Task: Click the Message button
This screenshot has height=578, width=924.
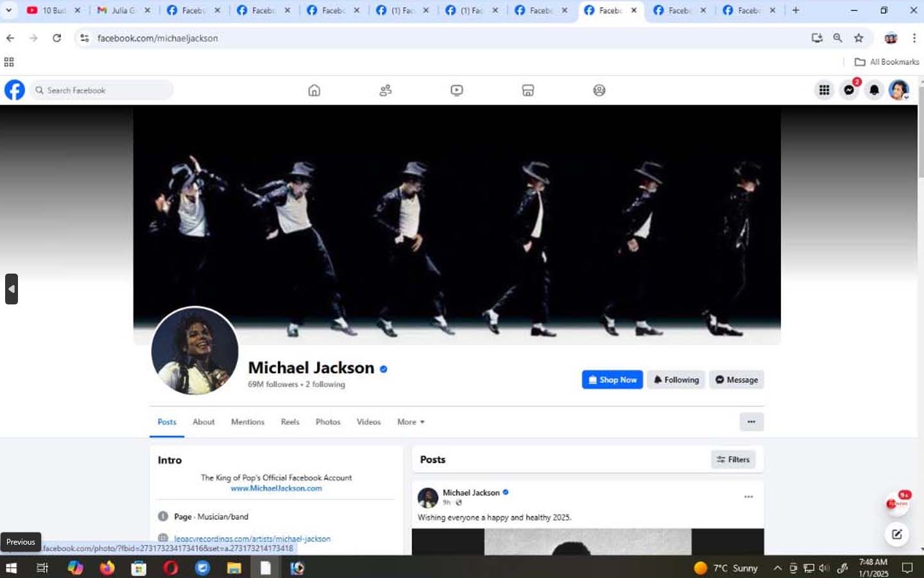Action: pyautogui.click(x=736, y=380)
